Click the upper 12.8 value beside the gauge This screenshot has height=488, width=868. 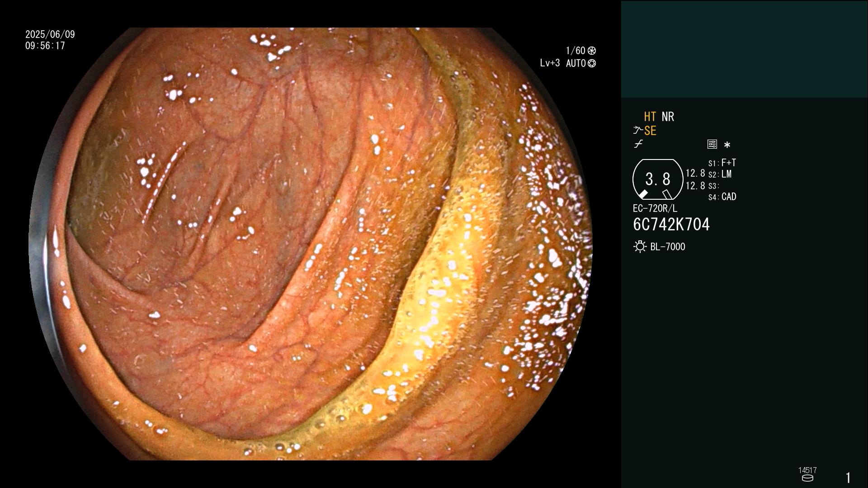pyautogui.click(x=695, y=173)
